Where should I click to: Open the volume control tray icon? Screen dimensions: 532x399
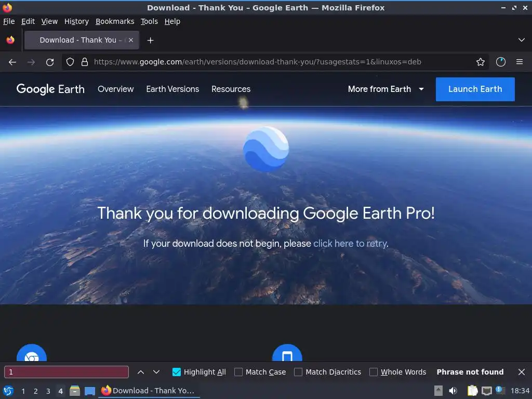(x=453, y=391)
